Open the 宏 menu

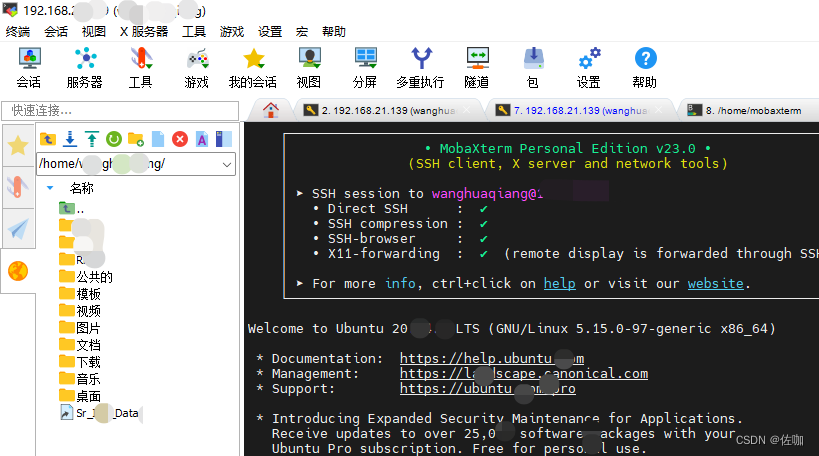pos(302,32)
